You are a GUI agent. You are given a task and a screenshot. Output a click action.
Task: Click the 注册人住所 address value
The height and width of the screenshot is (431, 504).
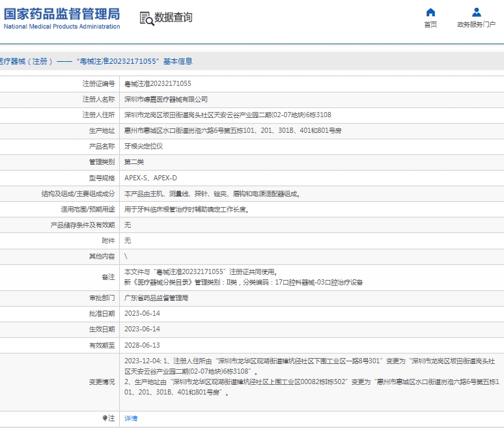[227, 115]
